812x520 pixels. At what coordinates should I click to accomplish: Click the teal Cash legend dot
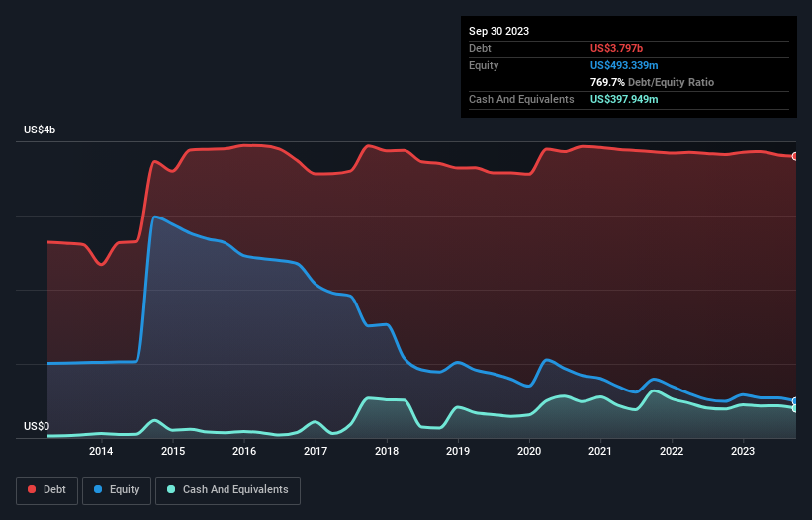[x=171, y=489]
